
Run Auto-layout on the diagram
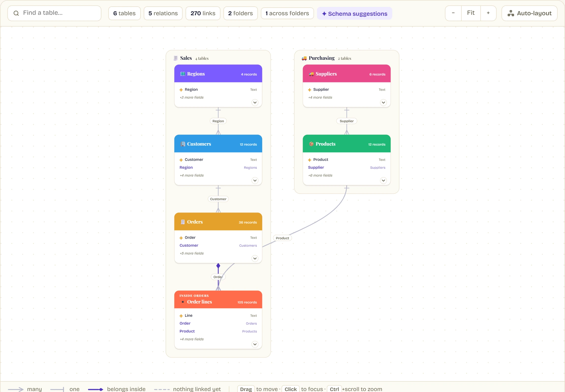click(x=530, y=13)
